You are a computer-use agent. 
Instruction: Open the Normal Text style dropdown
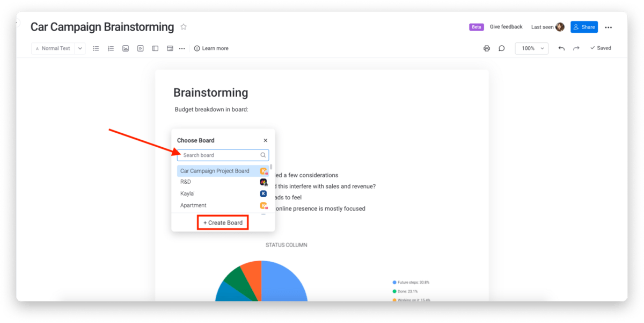coord(58,48)
